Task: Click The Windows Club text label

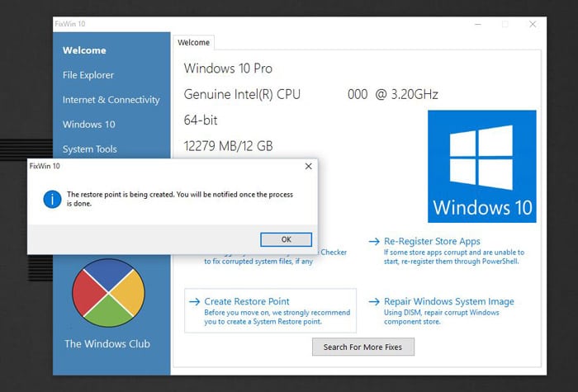Action: pyautogui.click(x=107, y=344)
